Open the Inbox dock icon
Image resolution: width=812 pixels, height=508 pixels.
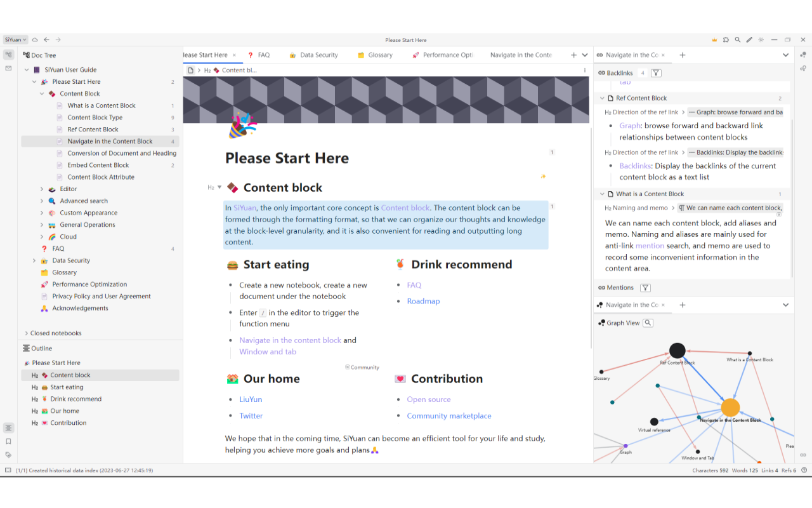point(8,68)
